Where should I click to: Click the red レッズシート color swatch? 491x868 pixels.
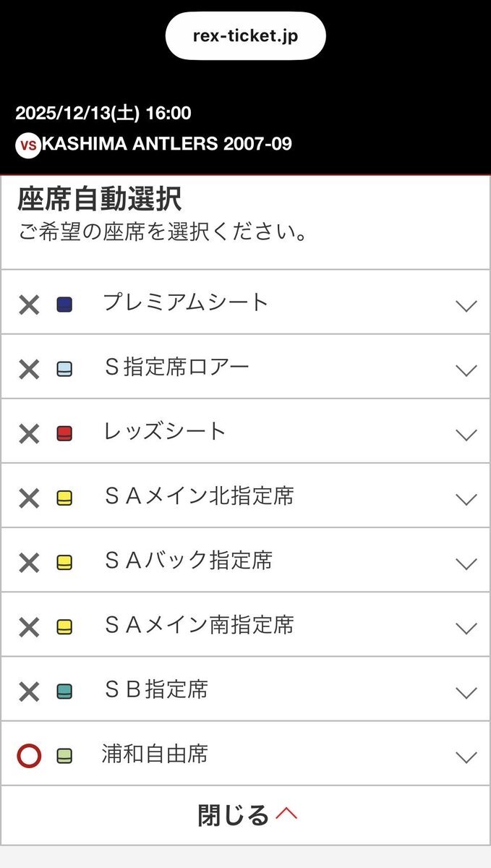[64, 434]
